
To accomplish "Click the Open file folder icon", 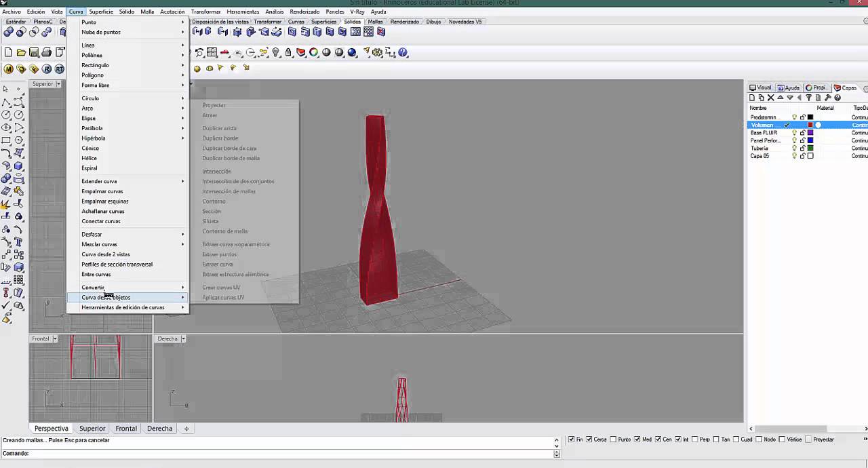I will coord(21,52).
